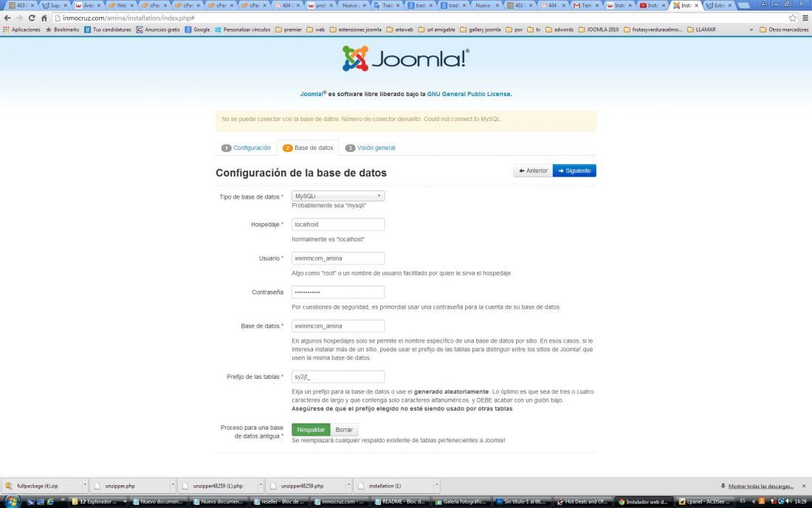The width and height of the screenshot is (812, 508).
Task: Open the downloaded unzipper48259.php file
Action: [x=306, y=486]
